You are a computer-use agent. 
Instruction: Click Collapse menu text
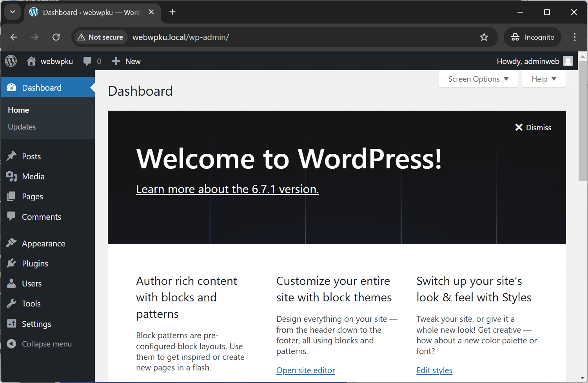tap(47, 344)
